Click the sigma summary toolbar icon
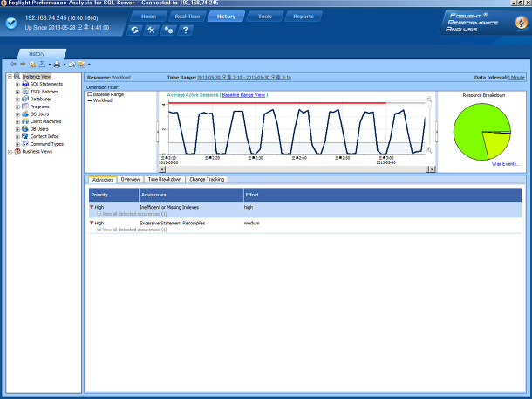The image size is (532, 399). [x=42, y=64]
